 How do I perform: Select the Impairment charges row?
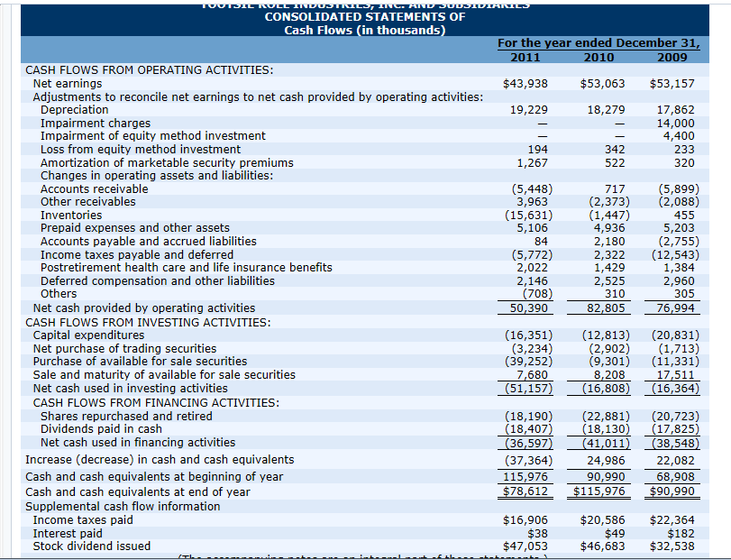pyautogui.click(x=96, y=123)
